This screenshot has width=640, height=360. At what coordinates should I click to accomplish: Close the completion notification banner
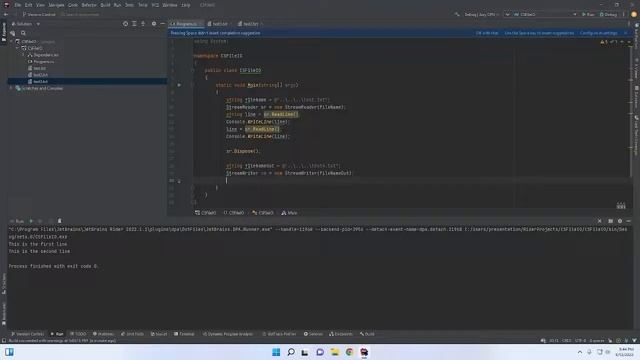click(626, 33)
